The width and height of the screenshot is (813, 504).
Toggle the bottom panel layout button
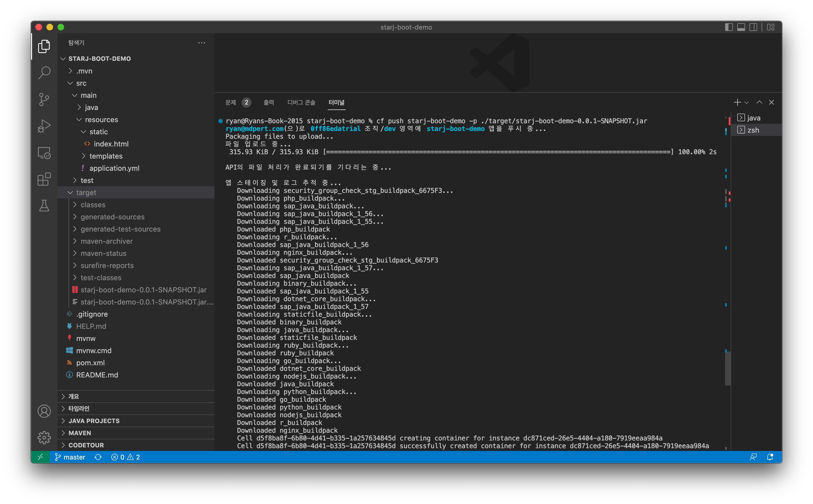tap(741, 27)
